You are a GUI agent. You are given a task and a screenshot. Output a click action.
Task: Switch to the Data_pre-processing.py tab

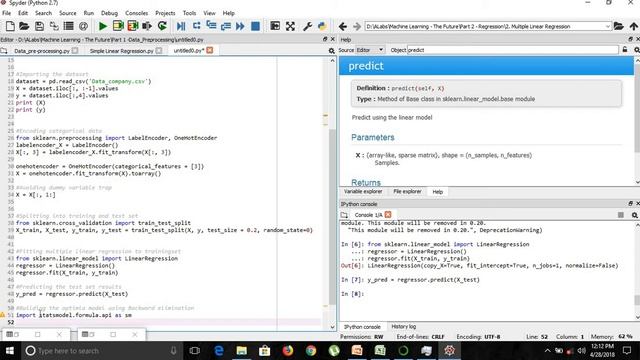point(42,51)
